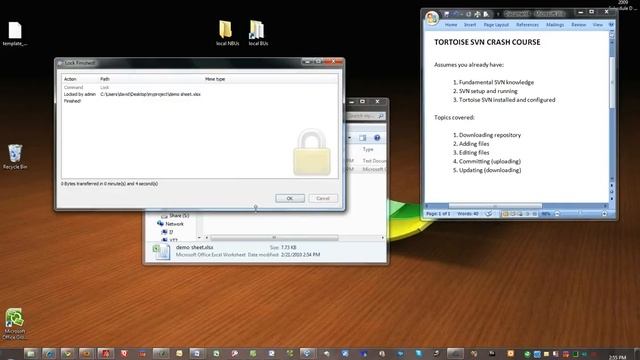Click the blue Help icon in Explorer window

tap(377, 138)
